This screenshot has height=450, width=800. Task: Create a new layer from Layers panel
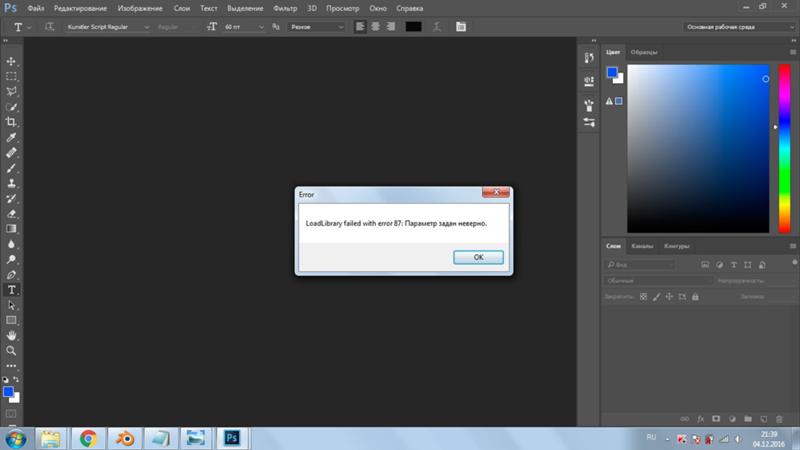[763, 419]
